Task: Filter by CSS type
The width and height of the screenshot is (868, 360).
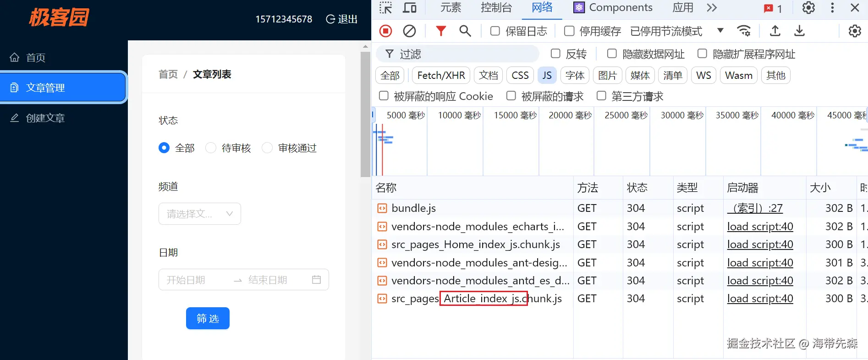Action: (x=520, y=75)
